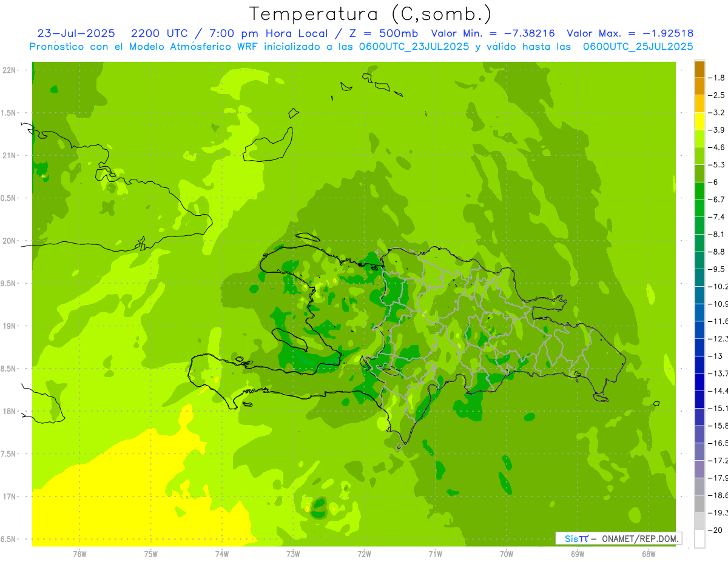Click the -9.5 colorbar value
728x562 pixels.
(x=716, y=269)
